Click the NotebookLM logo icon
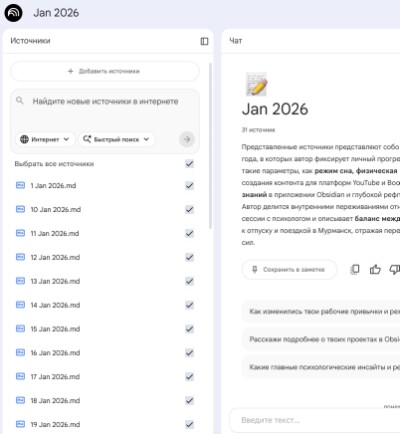400x434 pixels. click(x=13, y=13)
